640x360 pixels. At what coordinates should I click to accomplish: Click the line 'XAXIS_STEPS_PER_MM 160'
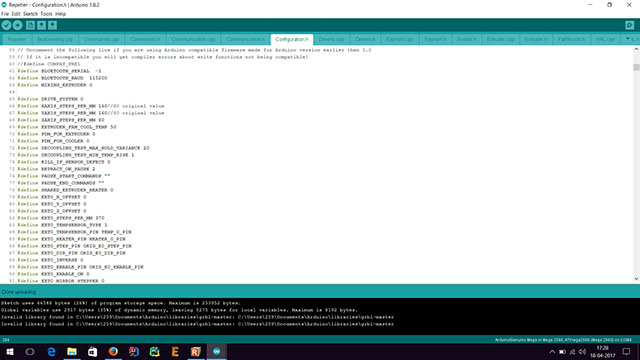point(91,106)
